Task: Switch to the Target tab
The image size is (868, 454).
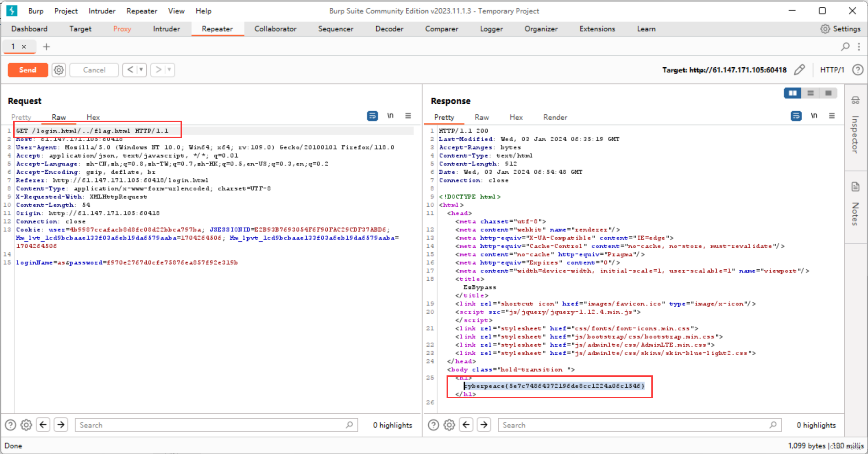Action: [80, 29]
